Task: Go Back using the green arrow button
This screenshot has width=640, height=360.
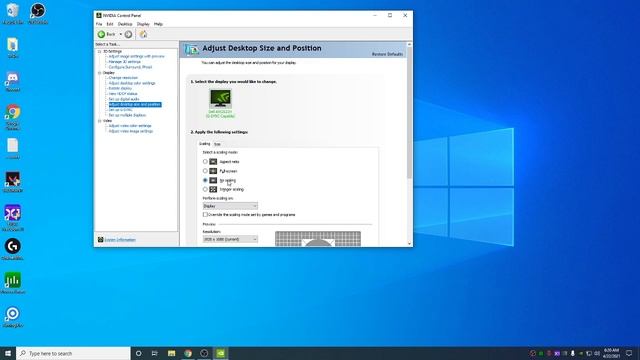Action: coord(102,34)
